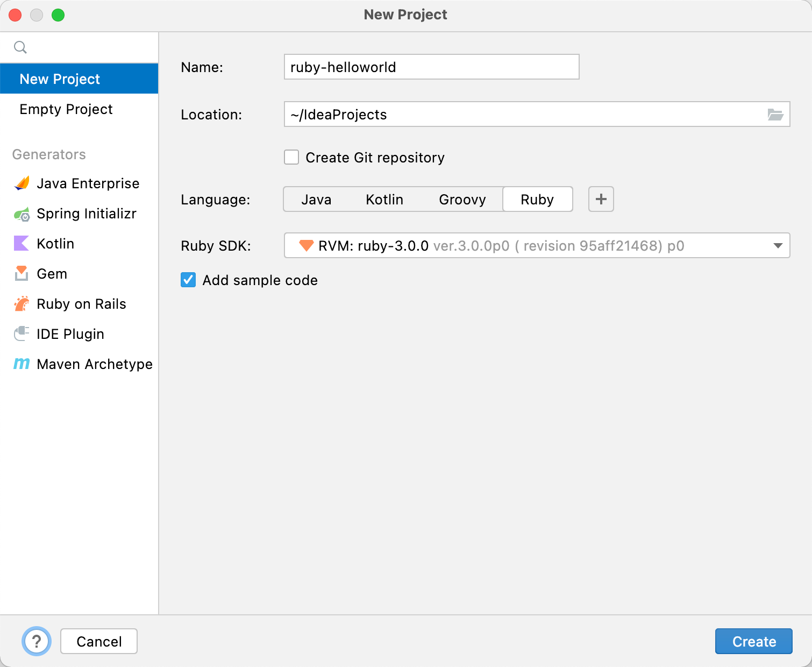Browse for location using folder icon
Image resolution: width=812 pixels, height=667 pixels.
tap(775, 115)
